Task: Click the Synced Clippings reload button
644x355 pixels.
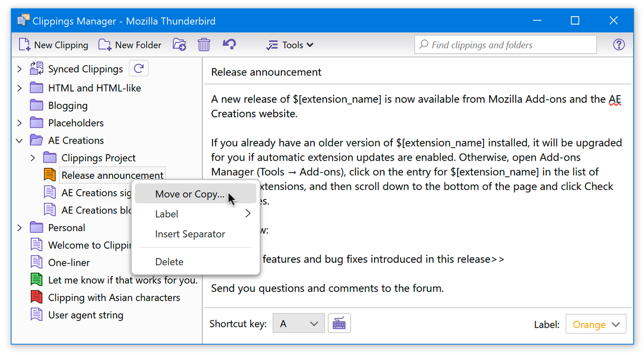Action: [x=138, y=68]
